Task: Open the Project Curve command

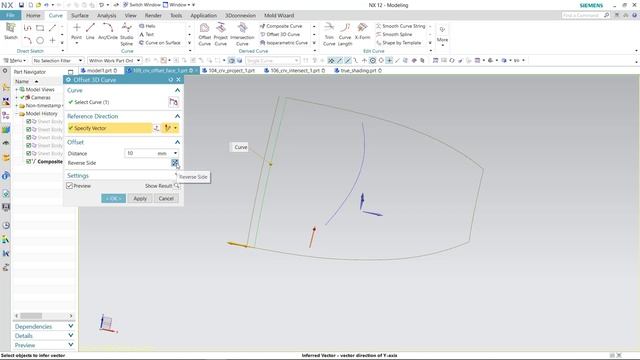Action: tap(220, 34)
